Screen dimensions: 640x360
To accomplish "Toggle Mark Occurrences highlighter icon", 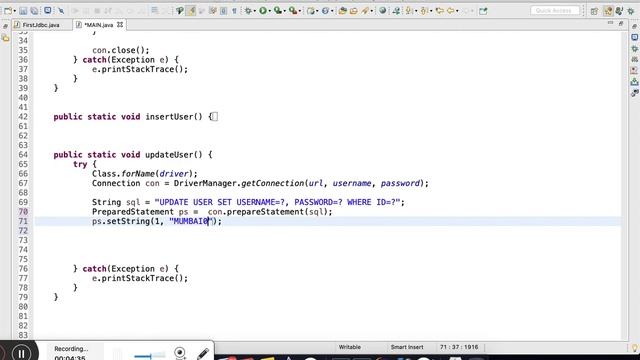I will tap(191, 11).
